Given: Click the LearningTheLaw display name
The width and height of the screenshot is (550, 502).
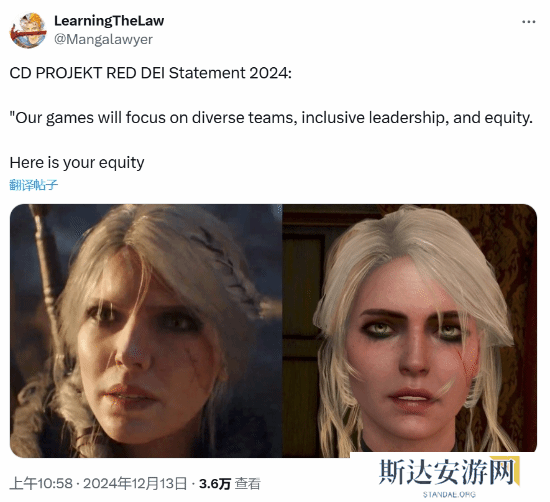Looking at the screenshot, I should [109, 21].
